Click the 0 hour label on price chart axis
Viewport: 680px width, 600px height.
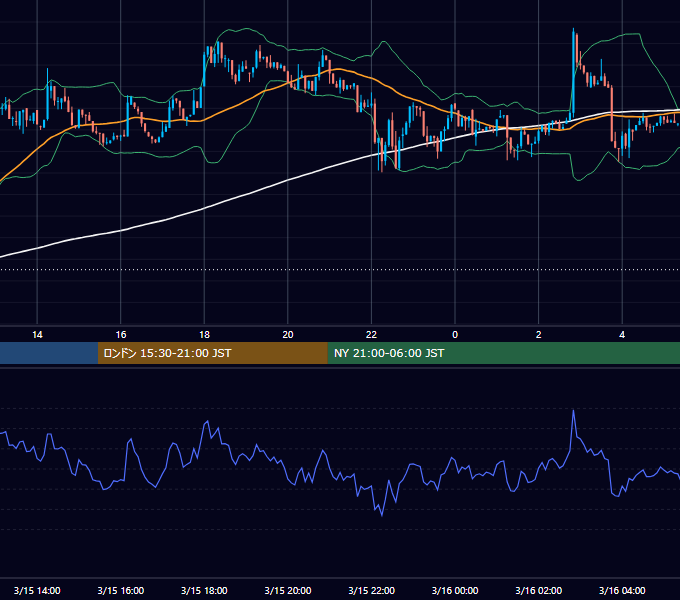455,335
